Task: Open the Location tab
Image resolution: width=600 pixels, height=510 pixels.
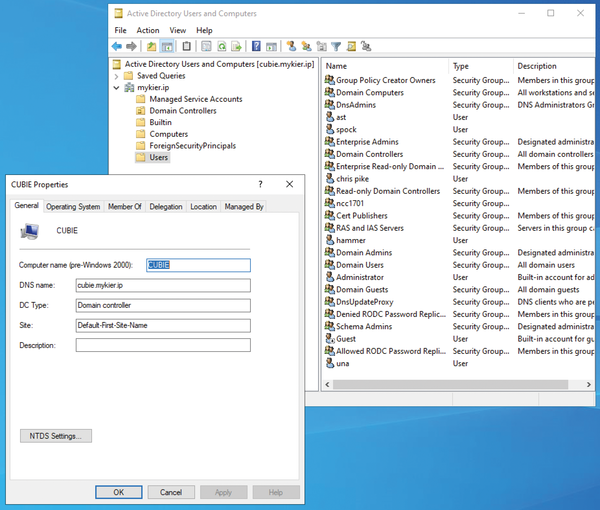Action: pyautogui.click(x=203, y=207)
